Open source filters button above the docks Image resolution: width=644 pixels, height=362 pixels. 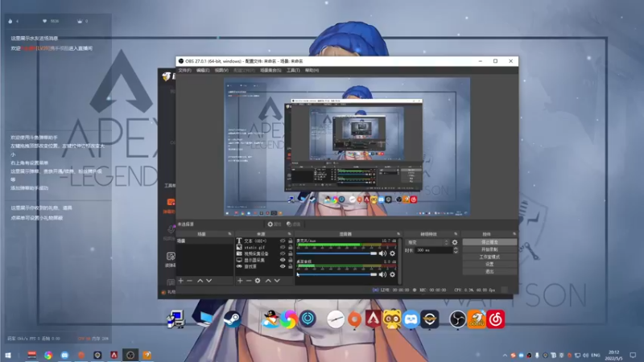[293, 224]
